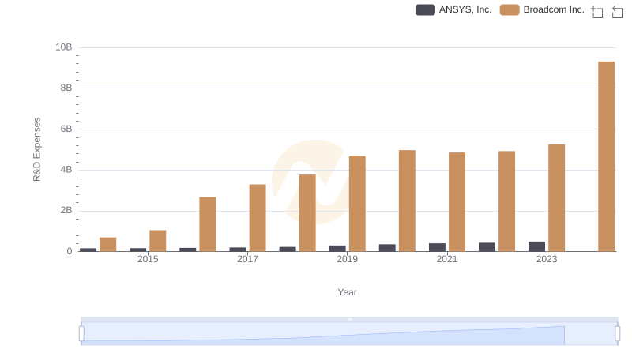Click the ANSYS bar for 2023
Screen dimensions: 632x364
pyautogui.click(x=536, y=246)
